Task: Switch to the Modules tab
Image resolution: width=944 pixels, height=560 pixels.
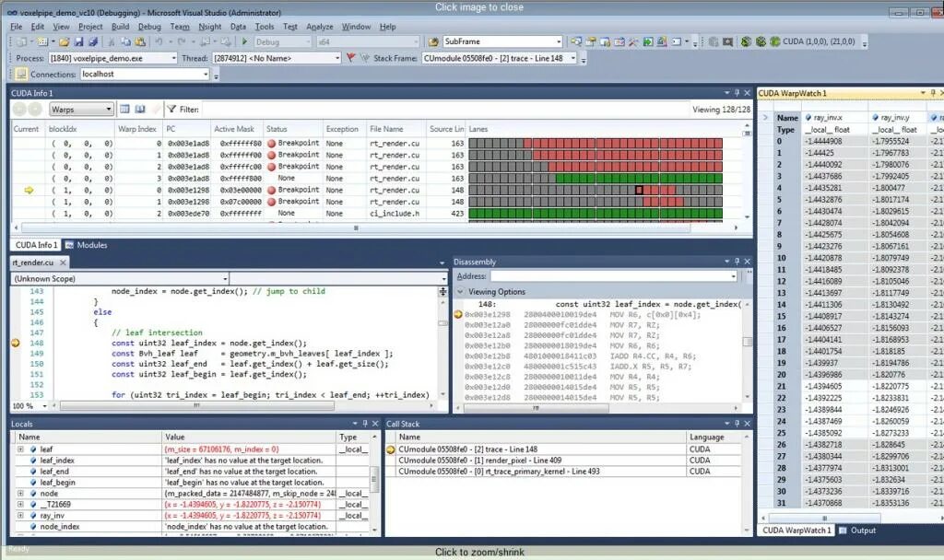Action: tap(86, 245)
